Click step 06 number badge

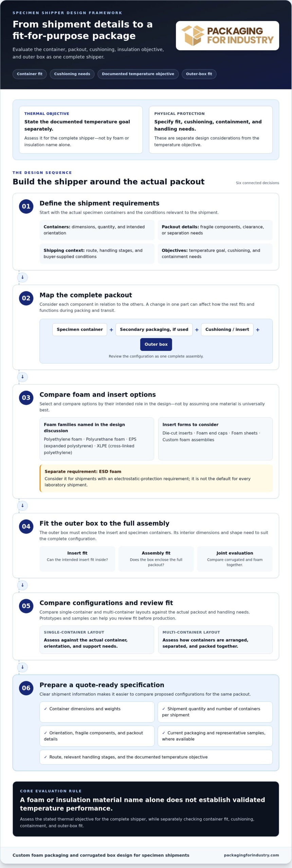click(26, 688)
